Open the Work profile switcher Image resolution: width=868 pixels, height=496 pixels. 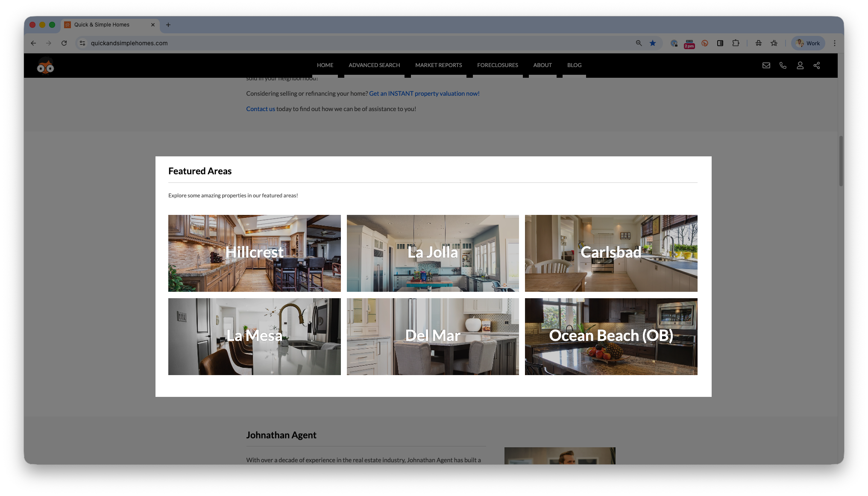pos(808,43)
